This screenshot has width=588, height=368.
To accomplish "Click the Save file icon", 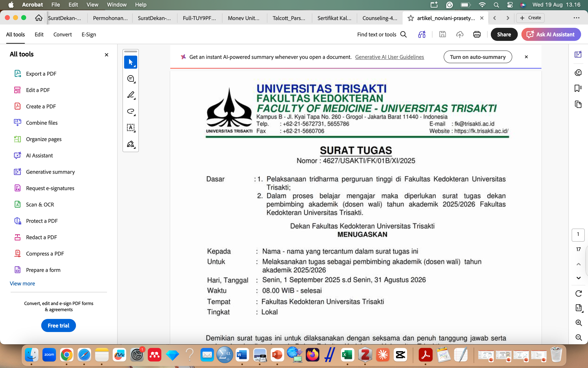I will point(442,35).
